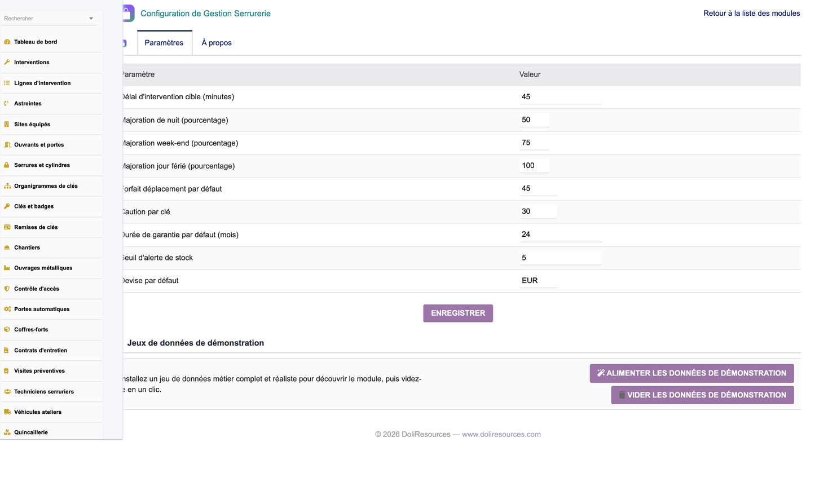The height and width of the screenshot is (504, 815).
Task: Focus the Majoration de nuit value field
Action: tap(534, 120)
